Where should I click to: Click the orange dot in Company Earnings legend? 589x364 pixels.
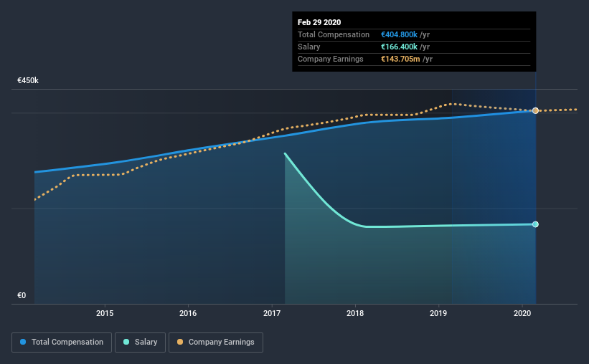180,342
